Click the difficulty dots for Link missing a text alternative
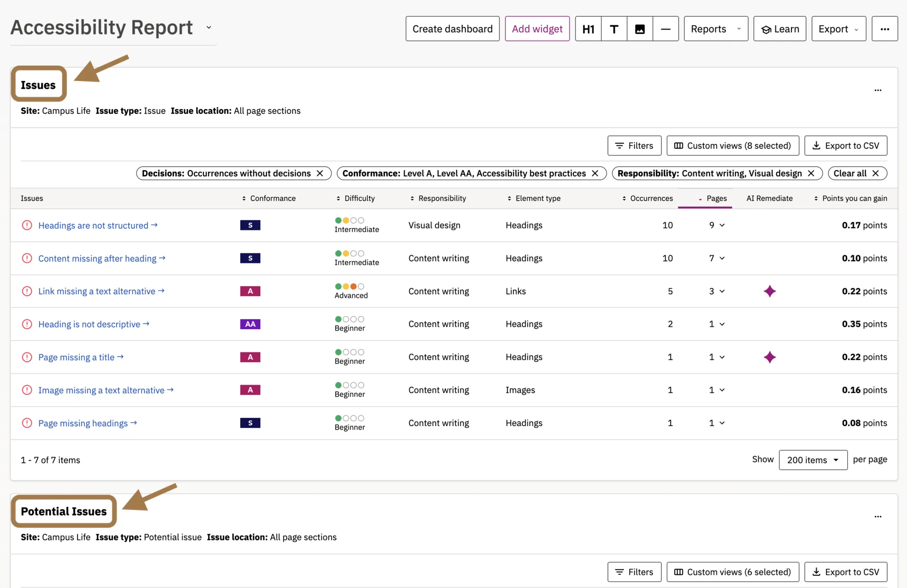This screenshot has width=907, height=588. coord(350,287)
